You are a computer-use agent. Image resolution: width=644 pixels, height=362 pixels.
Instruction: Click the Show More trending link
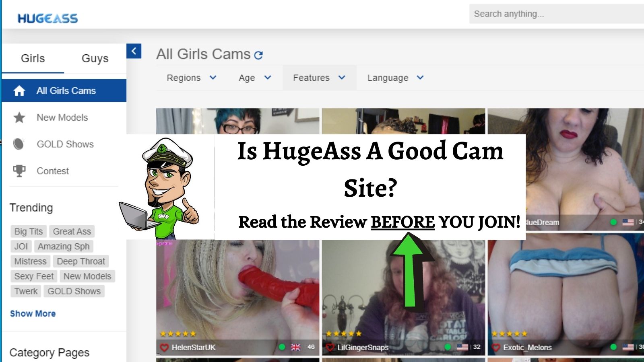[x=33, y=314]
